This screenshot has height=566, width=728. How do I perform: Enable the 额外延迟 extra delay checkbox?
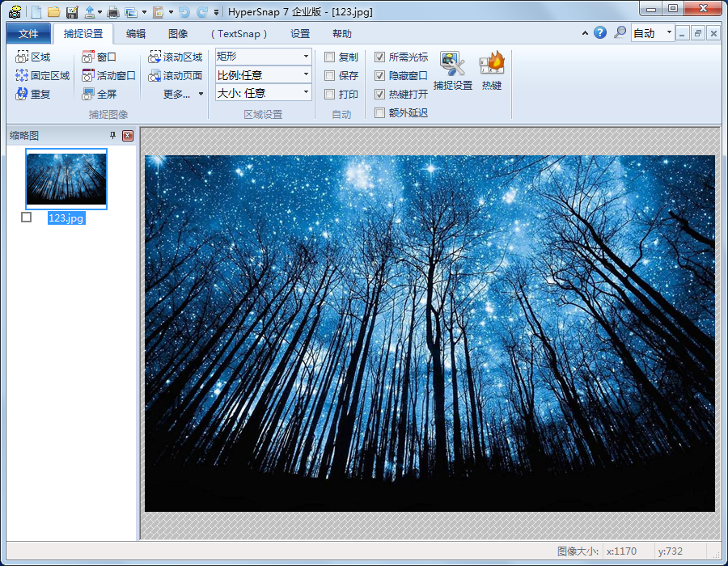tap(380, 113)
